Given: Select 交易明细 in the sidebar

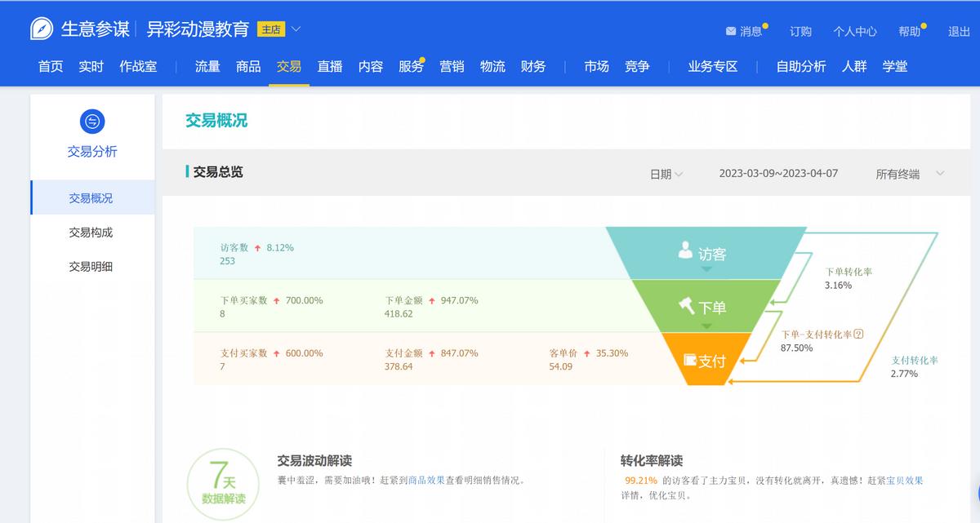Looking at the screenshot, I should tap(91, 267).
